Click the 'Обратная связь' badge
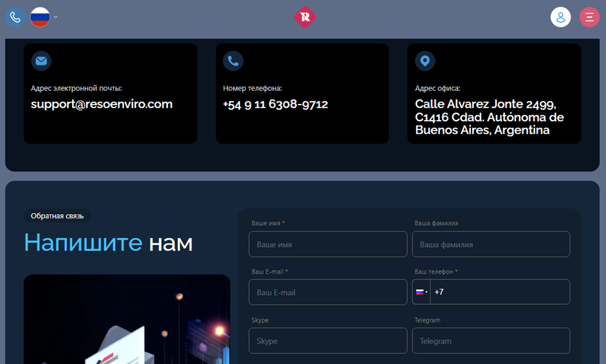The width and height of the screenshot is (606, 364). tap(57, 216)
